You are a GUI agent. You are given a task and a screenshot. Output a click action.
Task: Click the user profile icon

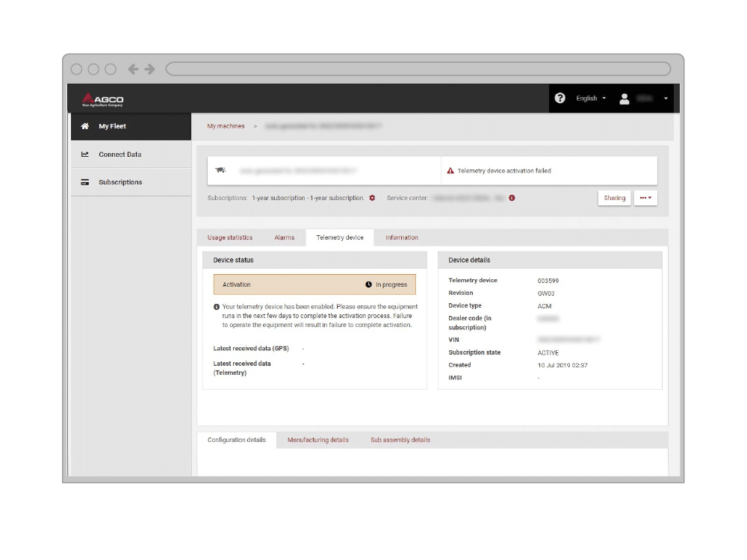(624, 99)
